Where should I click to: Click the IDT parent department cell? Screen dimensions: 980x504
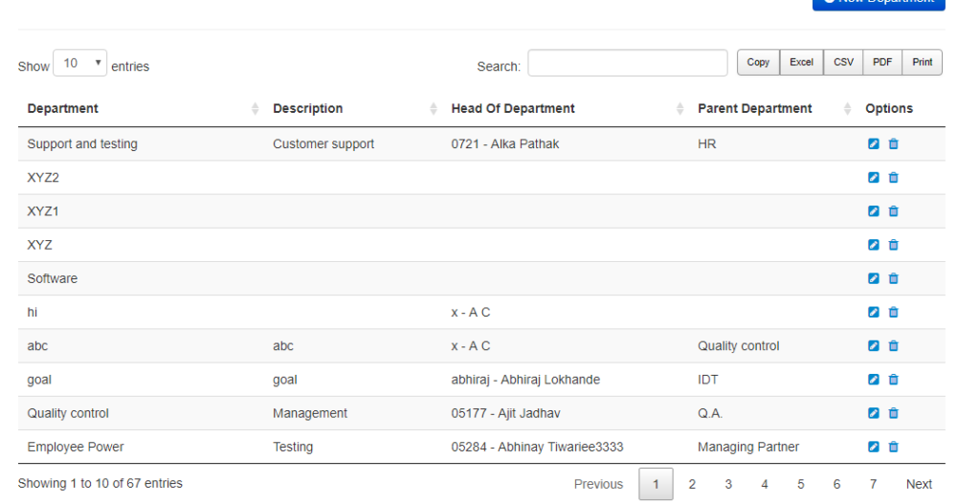[708, 380]
